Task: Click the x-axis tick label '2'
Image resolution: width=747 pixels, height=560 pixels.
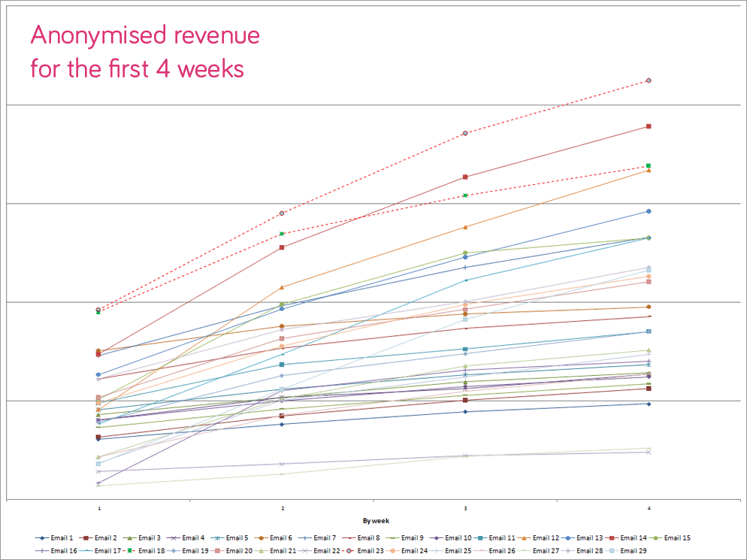Action: [283, 509]
